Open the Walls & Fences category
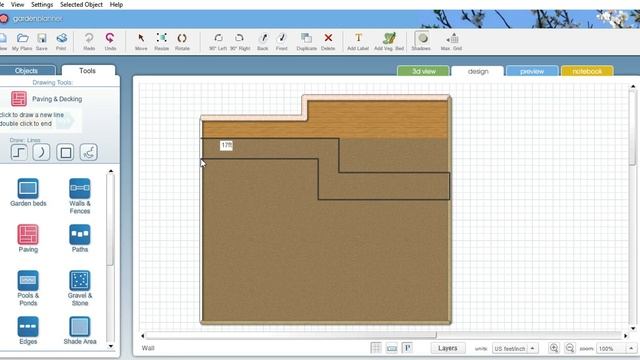This screenshot has width=640, height=360. pyautogui.click(x=80, y=189)
